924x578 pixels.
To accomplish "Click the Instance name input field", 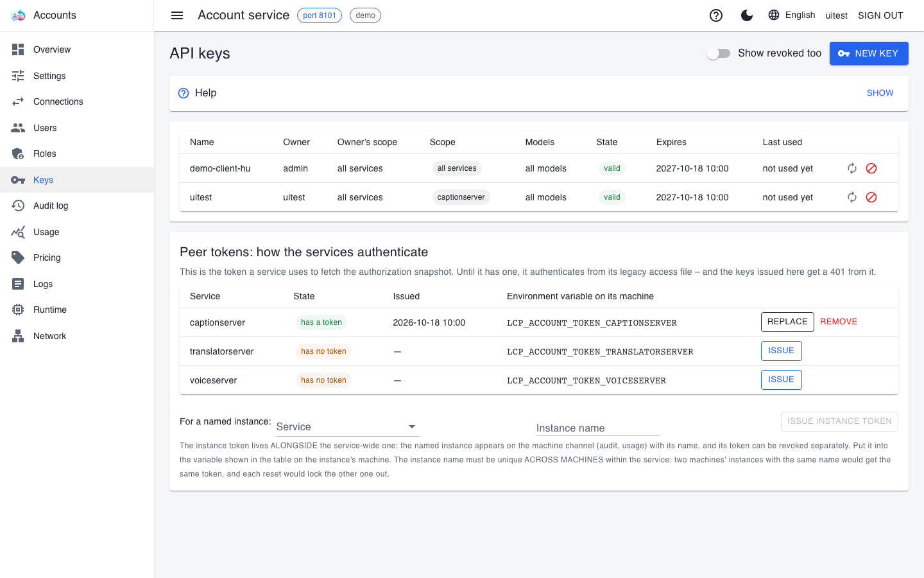I will click(598, 428).
